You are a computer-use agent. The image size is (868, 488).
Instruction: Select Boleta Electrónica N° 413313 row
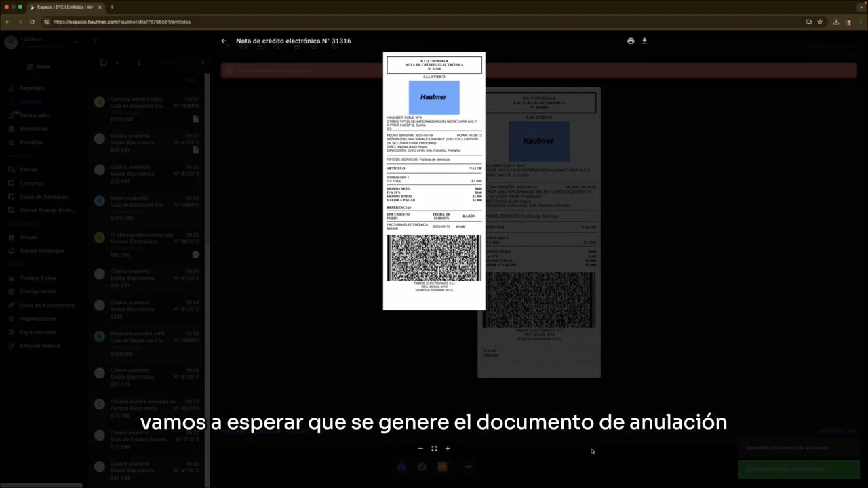click(x=146, y=278)
